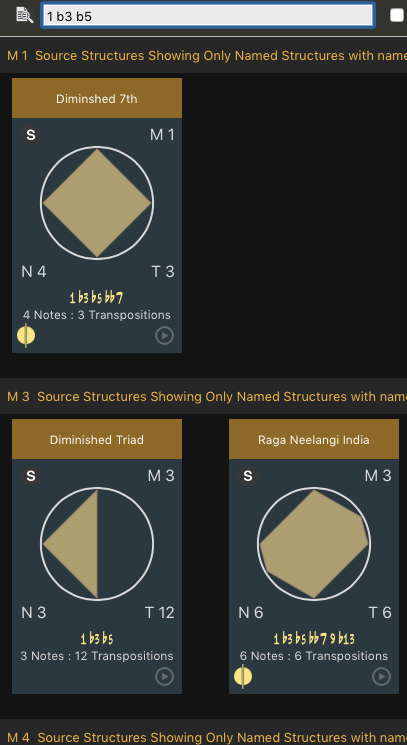Select the Raga Neelangi hexagon diagram
Viewport: 407px width, 745px height.
314,544
